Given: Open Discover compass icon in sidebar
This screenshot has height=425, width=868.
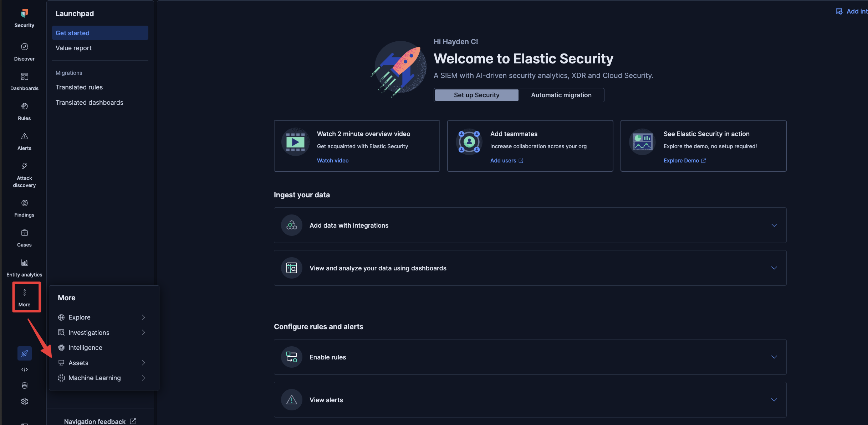Looking at the screenshot, I should 24,47.
